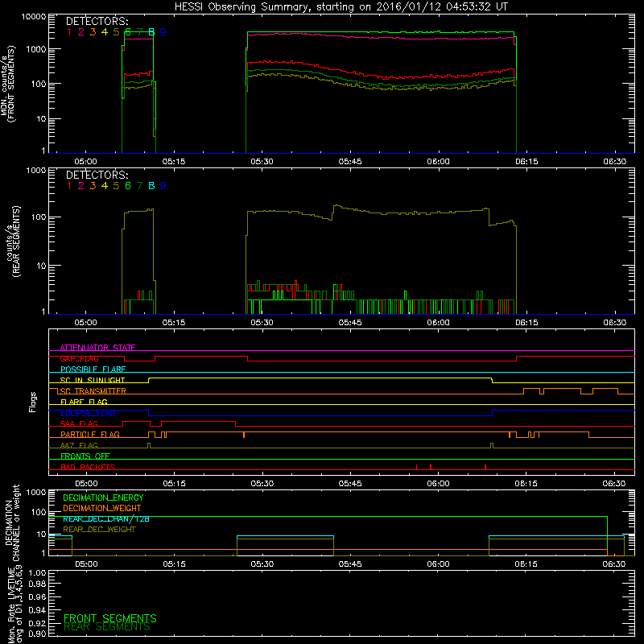The width and height of the screenshot is (644, 644).
Task: Select detector number 2 in front segments legend
Action: point(81,32)
